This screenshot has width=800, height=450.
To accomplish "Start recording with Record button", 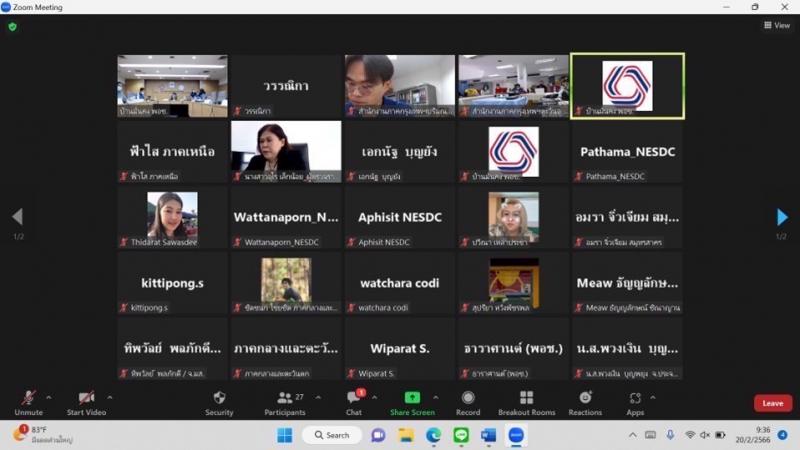I will pos(468,403).
